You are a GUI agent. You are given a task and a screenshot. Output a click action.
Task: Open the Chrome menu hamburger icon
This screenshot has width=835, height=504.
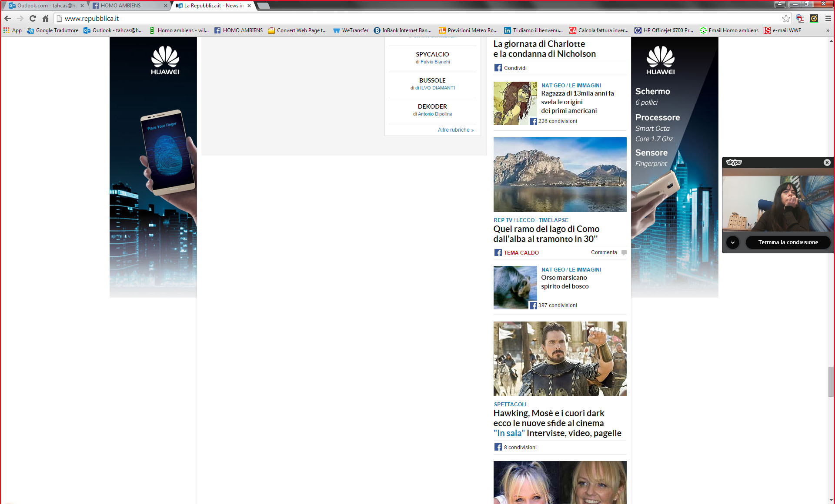pyautogui.click(x=828, y=18)
